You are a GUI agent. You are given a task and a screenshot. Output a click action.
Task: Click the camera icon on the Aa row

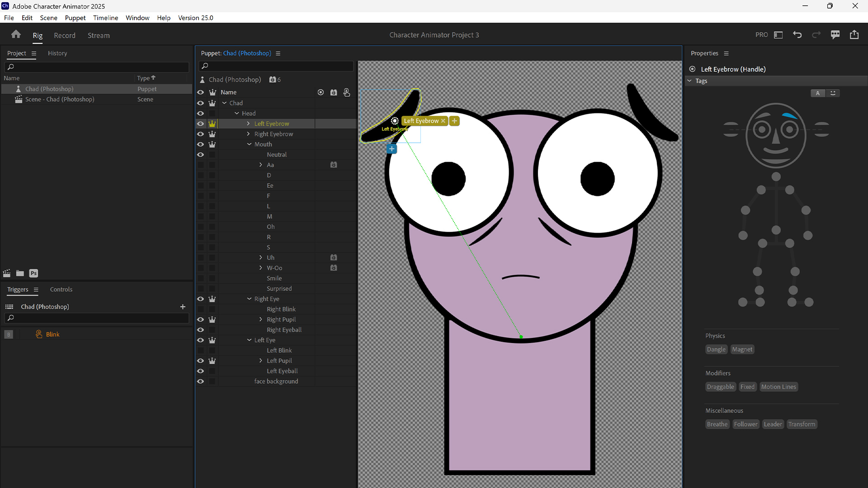[334, 165]
